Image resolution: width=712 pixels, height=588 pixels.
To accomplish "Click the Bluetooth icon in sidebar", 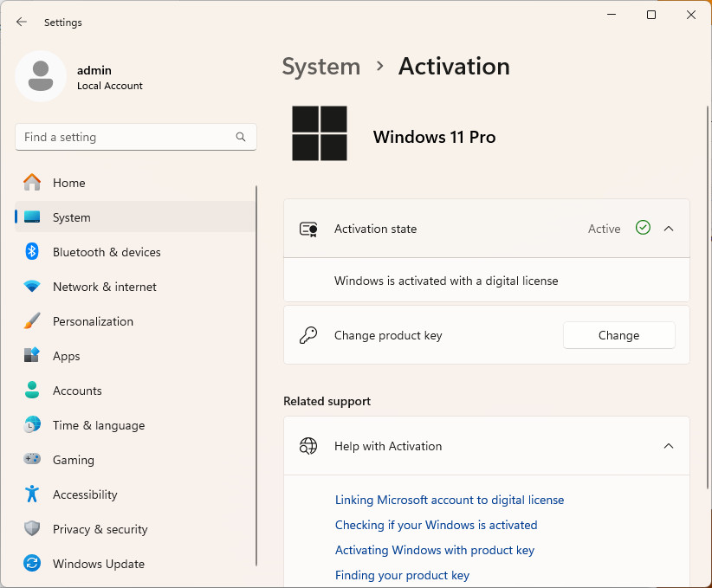I will (32, 251).
